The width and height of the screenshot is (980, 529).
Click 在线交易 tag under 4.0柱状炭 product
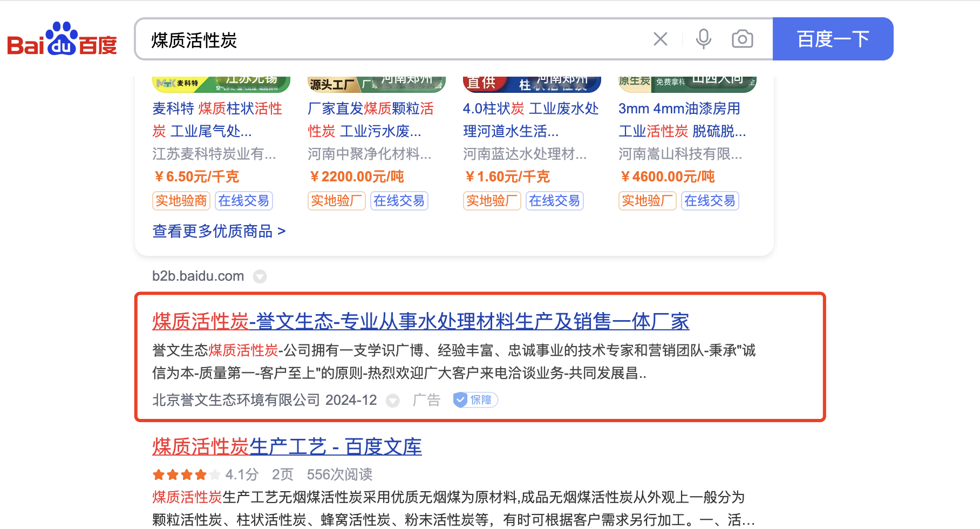(x=555, y=201)
